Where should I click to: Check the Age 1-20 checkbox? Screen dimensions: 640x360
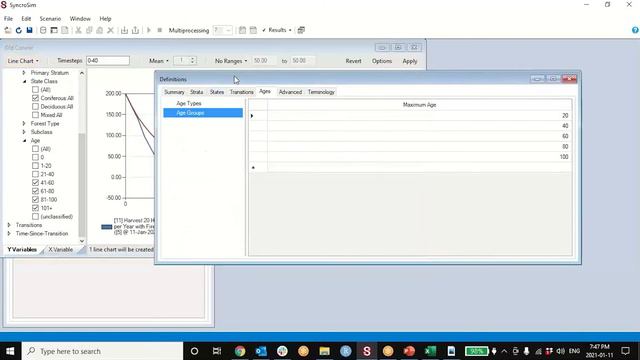pyautogui.click(x=36, y=166)
